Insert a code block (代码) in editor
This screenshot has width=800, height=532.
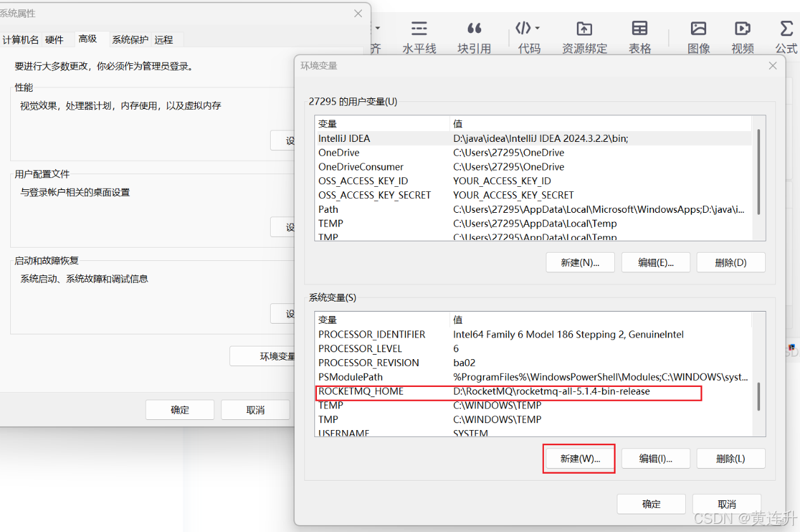click(529, 37)
